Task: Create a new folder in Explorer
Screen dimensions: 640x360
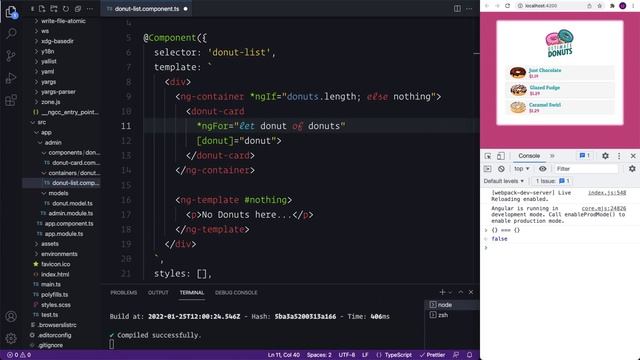Action: tap(54, 9)
